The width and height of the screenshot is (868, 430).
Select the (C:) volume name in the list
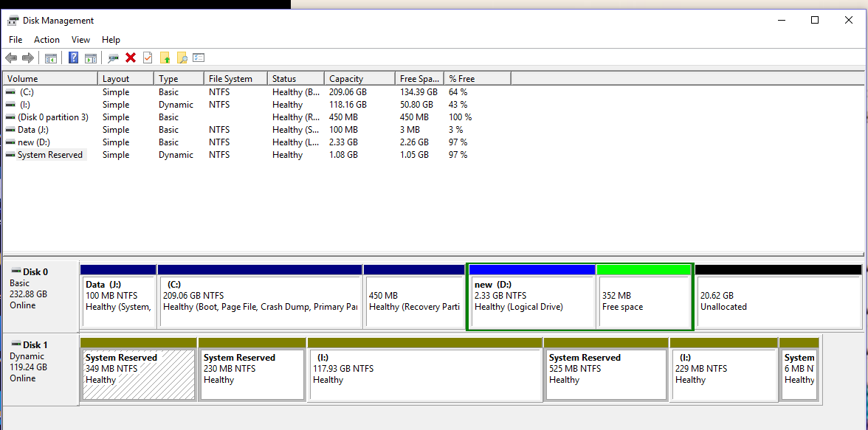27,92
